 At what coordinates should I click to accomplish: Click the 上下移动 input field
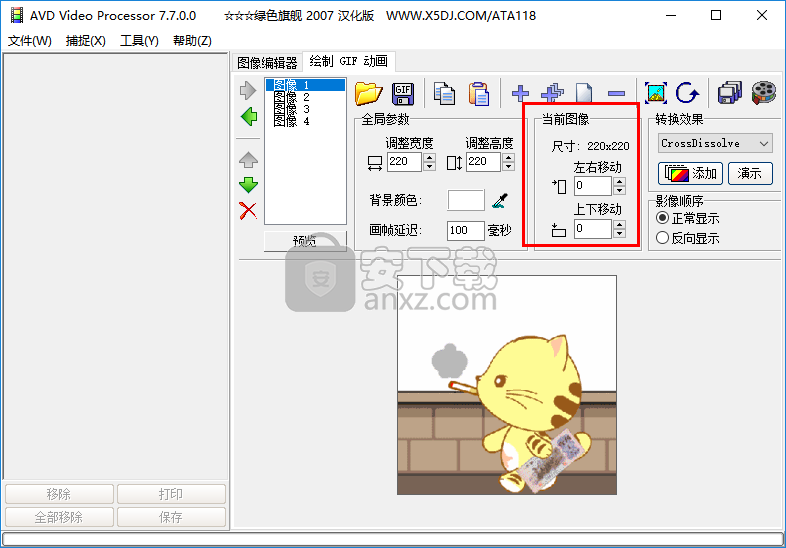(594, 229)
